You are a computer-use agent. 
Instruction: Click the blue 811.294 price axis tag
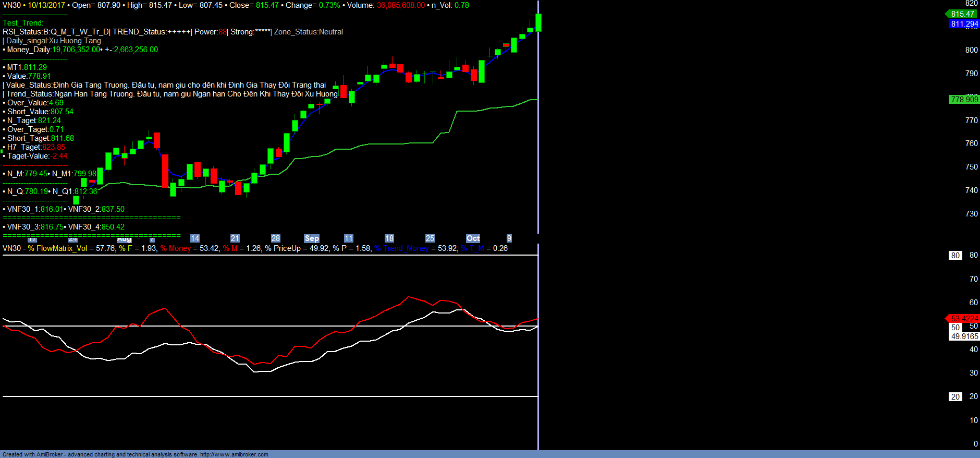pyautogui.click(x=964, y=24)
